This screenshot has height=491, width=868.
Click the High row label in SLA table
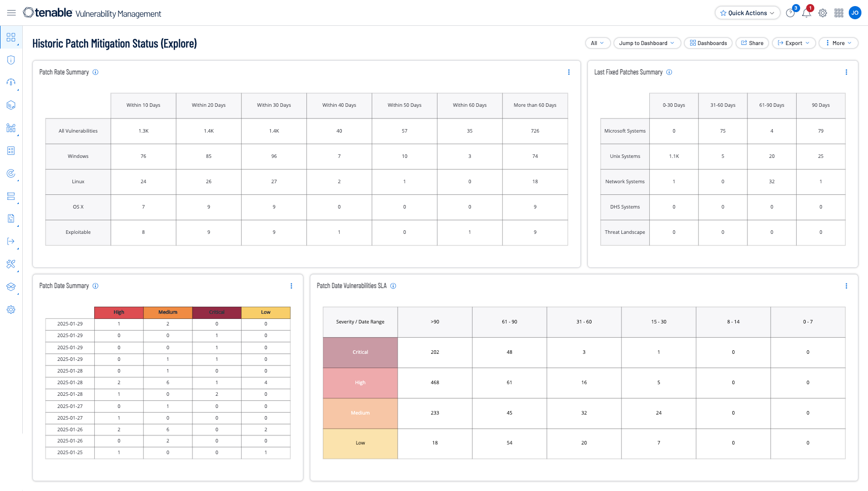(x=360, y=383)
